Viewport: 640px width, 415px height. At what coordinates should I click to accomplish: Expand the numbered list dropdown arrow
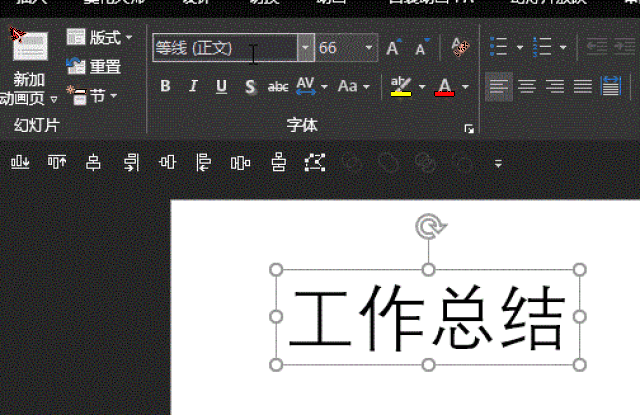tap(563, 47)
